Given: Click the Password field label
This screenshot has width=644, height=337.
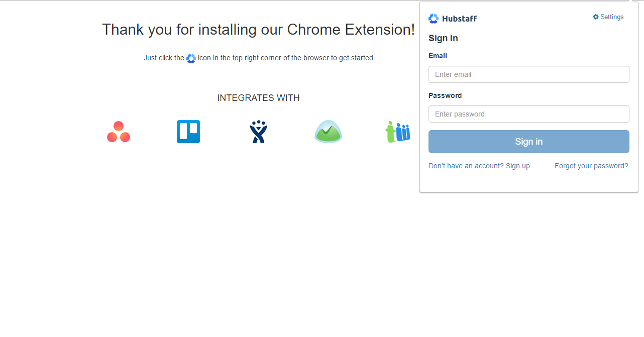Looking at the screenshot, I should point(445,95).
